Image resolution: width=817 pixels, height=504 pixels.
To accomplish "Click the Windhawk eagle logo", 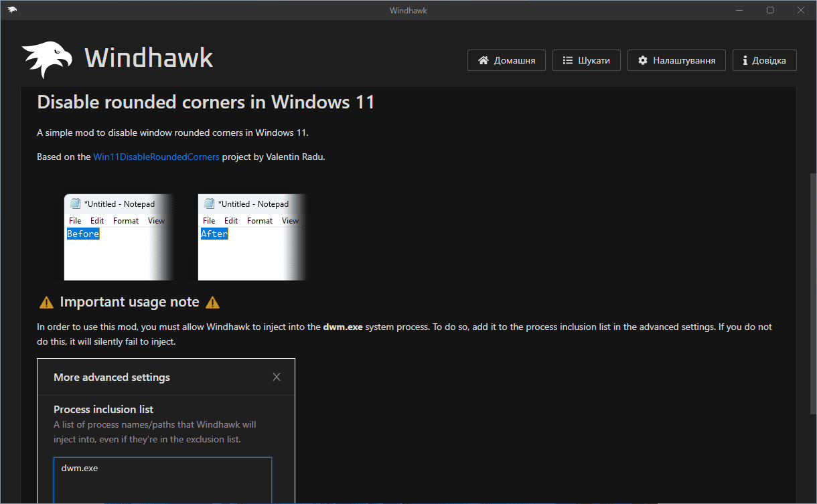I will pyautogui.click(x=47, y=60).
